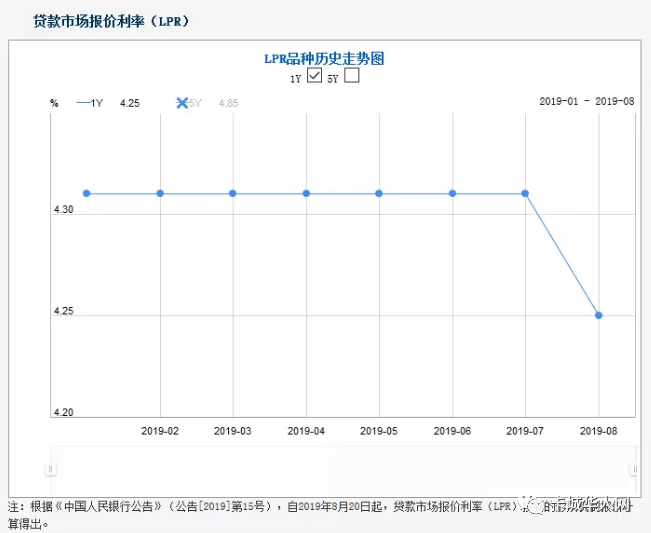Image resolution: width=651 pixels, height=533 pixels.
Task: Pick the 2019-05 data point
Action: [379, 193]
